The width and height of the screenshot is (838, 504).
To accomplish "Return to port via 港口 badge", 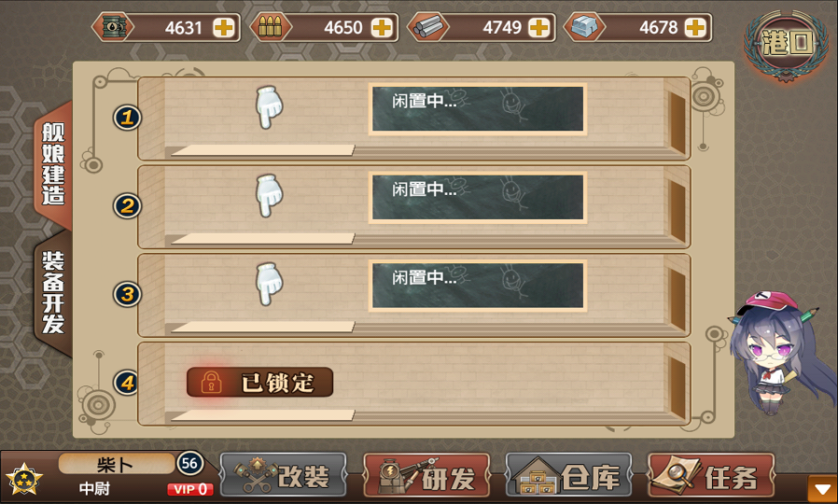I will (x=786, y=43).
